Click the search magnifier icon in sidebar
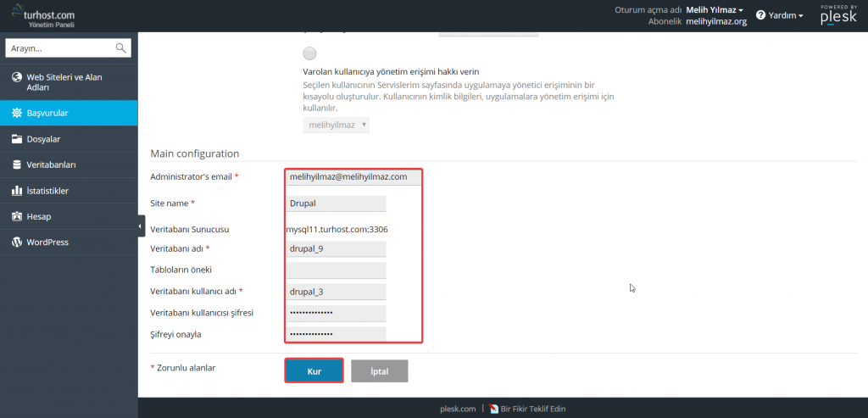 click(121, 47)
